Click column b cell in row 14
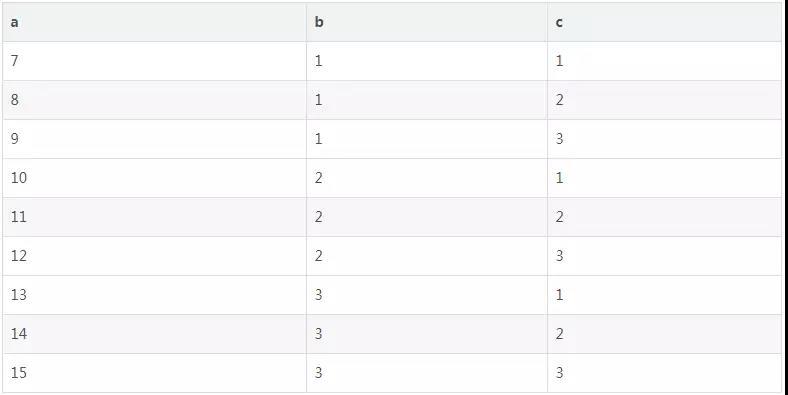 [427, 334]
